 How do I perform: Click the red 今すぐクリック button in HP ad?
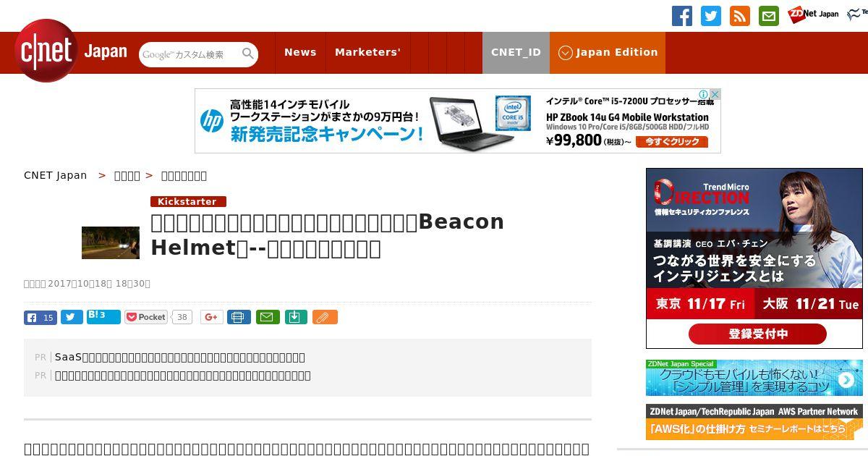(x=672, y=142)
